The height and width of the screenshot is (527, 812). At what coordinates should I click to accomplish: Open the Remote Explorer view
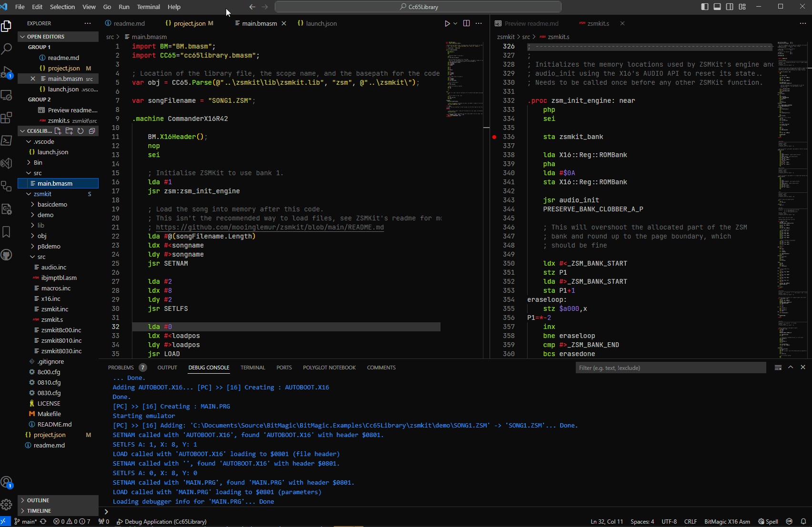(x=7, y=95)
